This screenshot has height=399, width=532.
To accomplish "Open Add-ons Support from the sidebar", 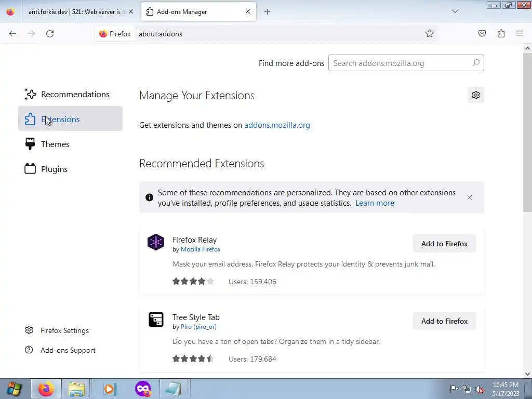I will [60, 350].
